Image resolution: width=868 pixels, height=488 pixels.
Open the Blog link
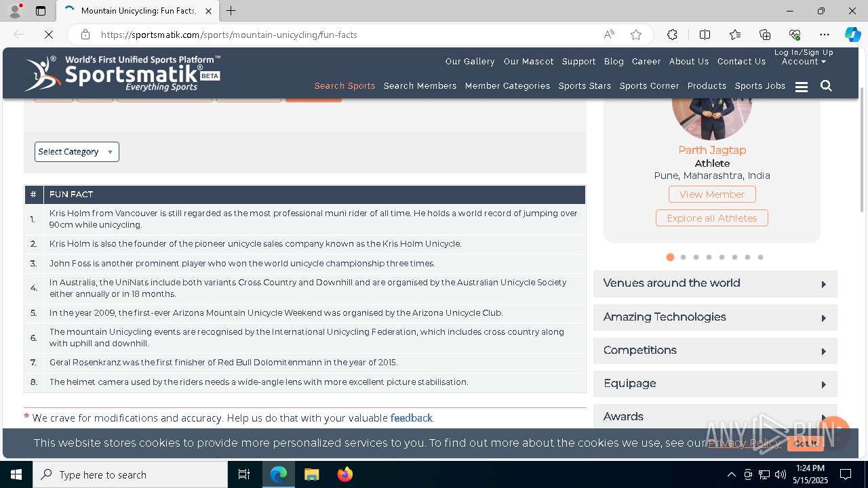click(x=614, y=61)
